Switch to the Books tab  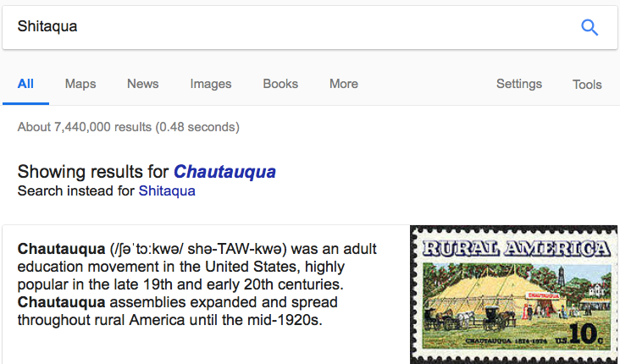(280, 84)
